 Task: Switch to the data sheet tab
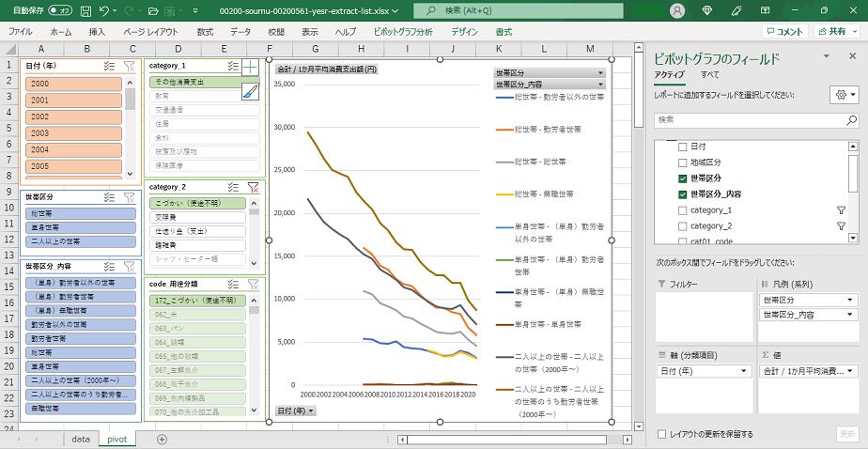tap(80, 439)
